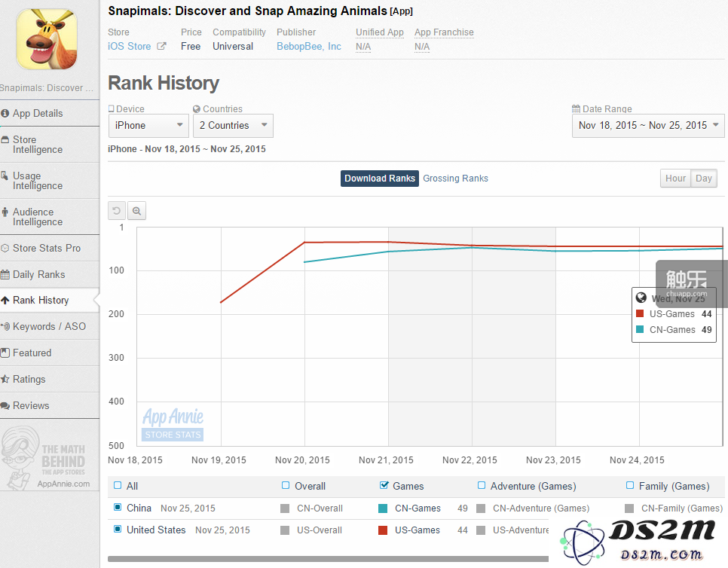
Task: Click the CN-Games teal color swatch
Action: coord(383,508)
